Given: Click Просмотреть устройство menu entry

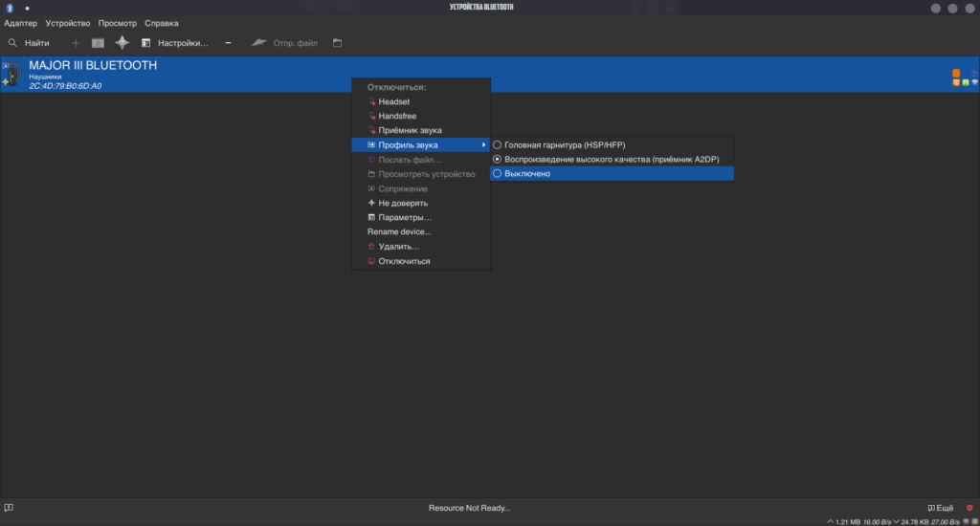Looking at the screenshot, I should tap(421, 174).
